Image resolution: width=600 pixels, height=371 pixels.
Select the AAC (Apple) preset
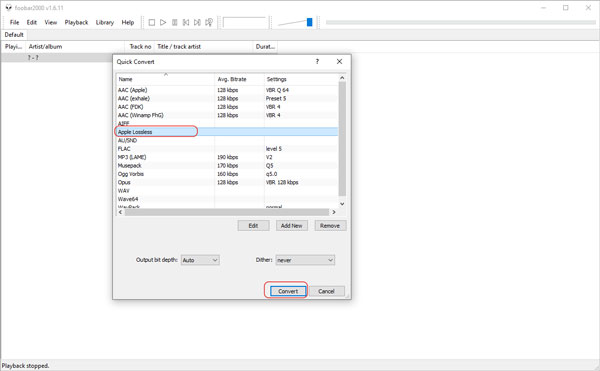tap(227, 90)
